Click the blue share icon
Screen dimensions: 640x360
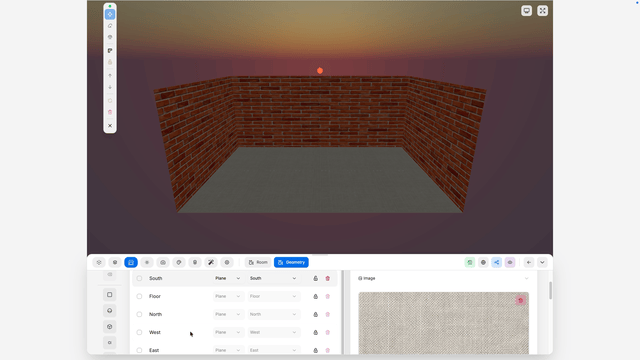(496, 262)
